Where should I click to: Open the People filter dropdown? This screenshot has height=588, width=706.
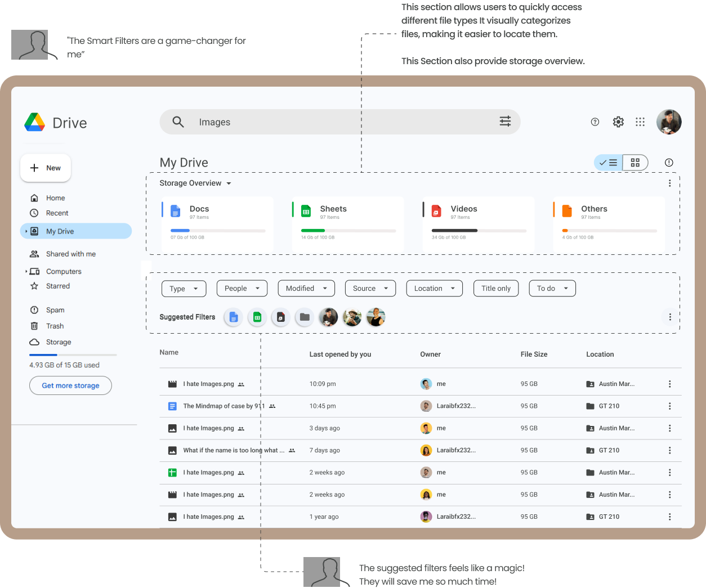[x=242, y=289]
